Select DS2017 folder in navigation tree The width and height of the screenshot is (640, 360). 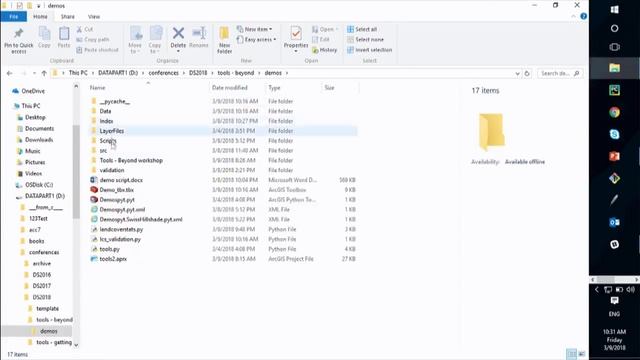coord(41,286)
